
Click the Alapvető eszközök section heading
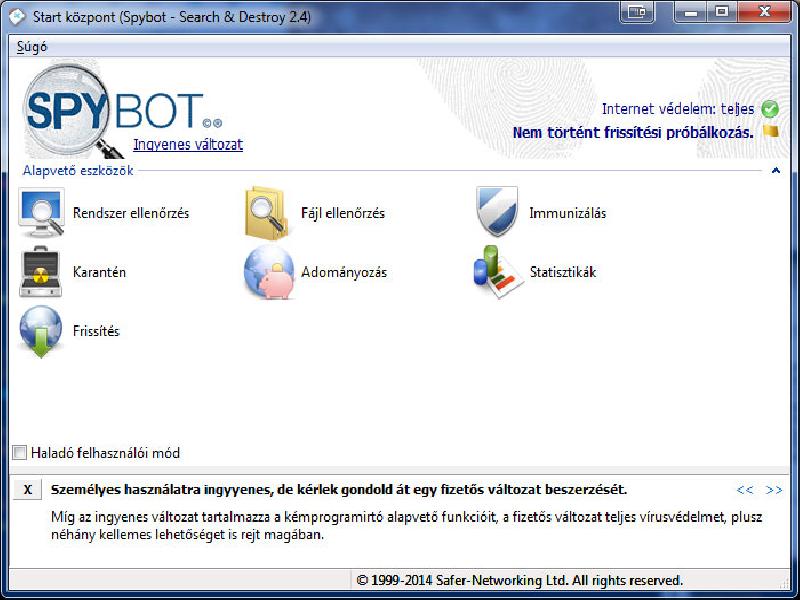(x=78, y=170)
